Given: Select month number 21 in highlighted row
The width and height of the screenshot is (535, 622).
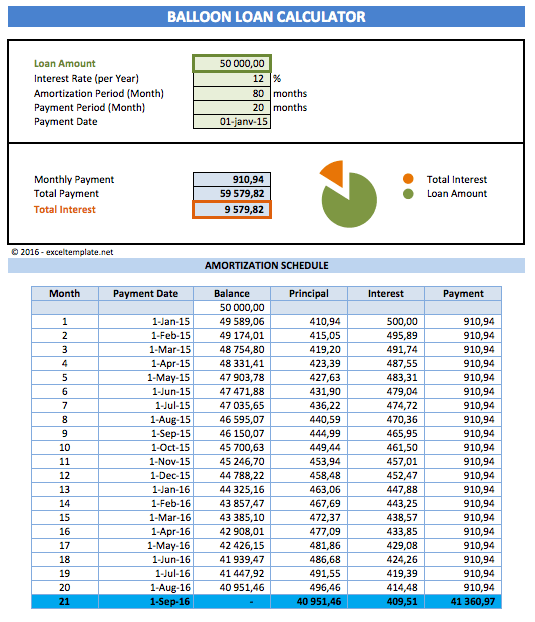Looking at the screenshot, I should (x=65, y=601).
